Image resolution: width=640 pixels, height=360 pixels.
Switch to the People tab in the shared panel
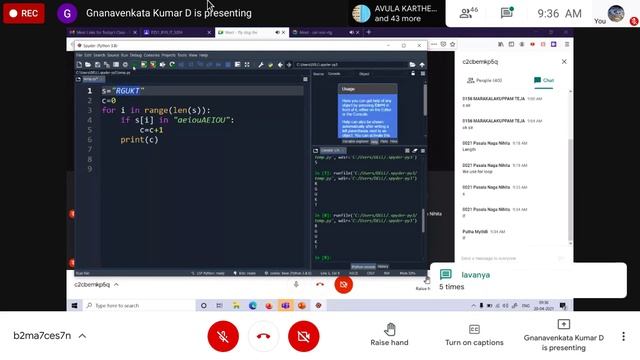(x=484, y=80)
